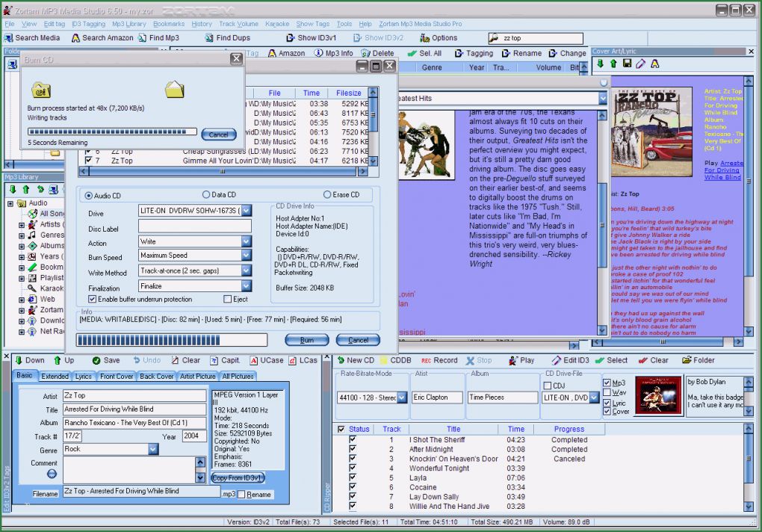Enable buffer underrun protection

(90, 300)
